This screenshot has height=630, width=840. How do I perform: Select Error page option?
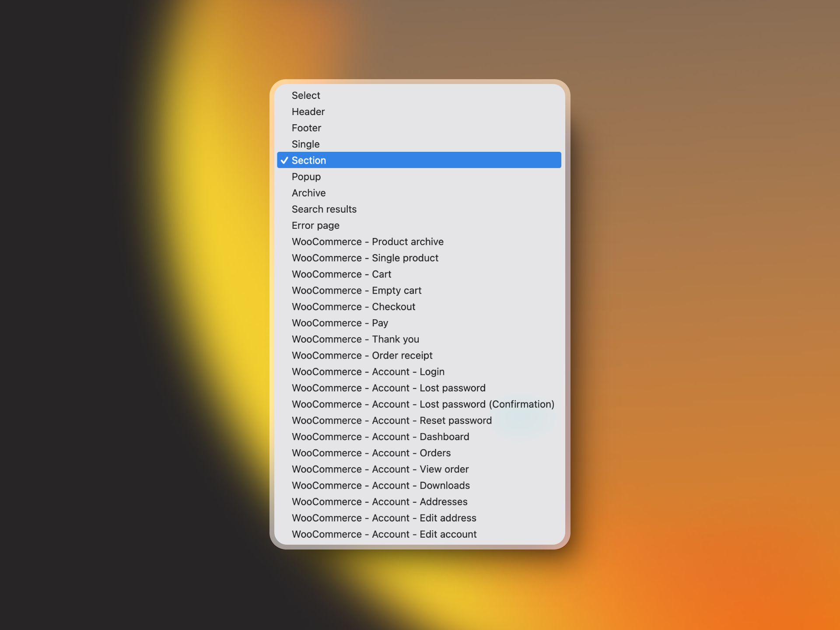click(x=419, y=225)
